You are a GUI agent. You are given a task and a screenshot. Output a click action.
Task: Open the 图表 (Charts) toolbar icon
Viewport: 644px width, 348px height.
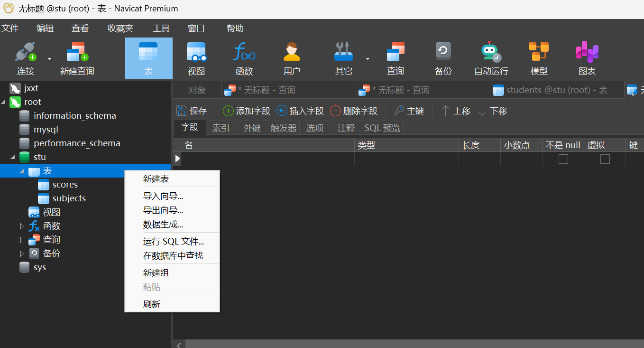pyautogui.click(x=587, y=52)
